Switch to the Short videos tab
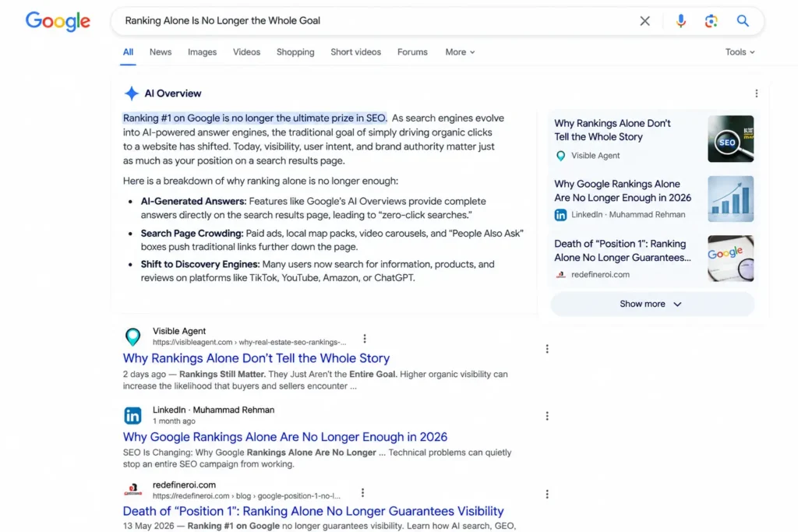The image size is (798, 532). point(355,52)
